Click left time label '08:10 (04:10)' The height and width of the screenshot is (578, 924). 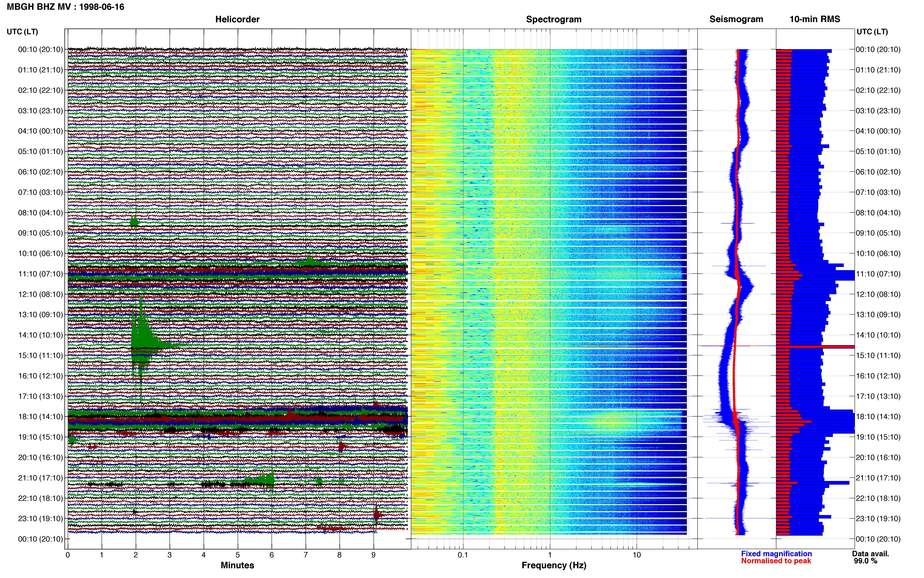(41, 212)
